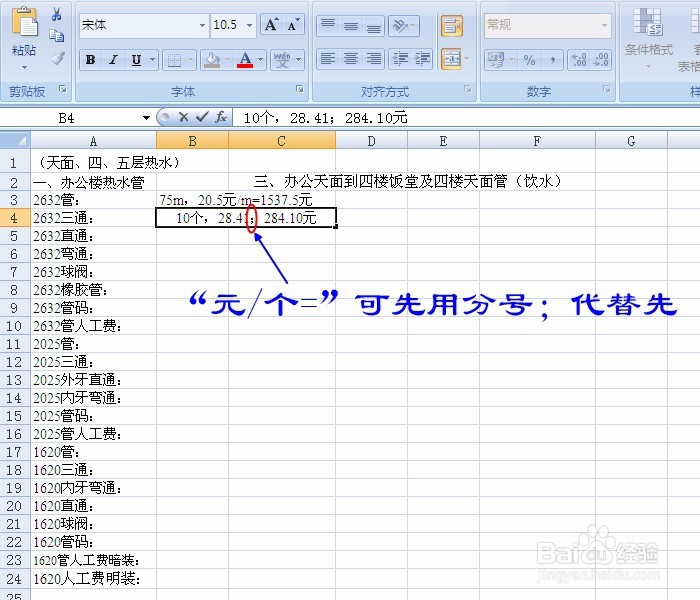The width and height of the screenshot is (700, 600).
Task: Open font 字体 dialog launcher
Action: click(x=300, y=89)
